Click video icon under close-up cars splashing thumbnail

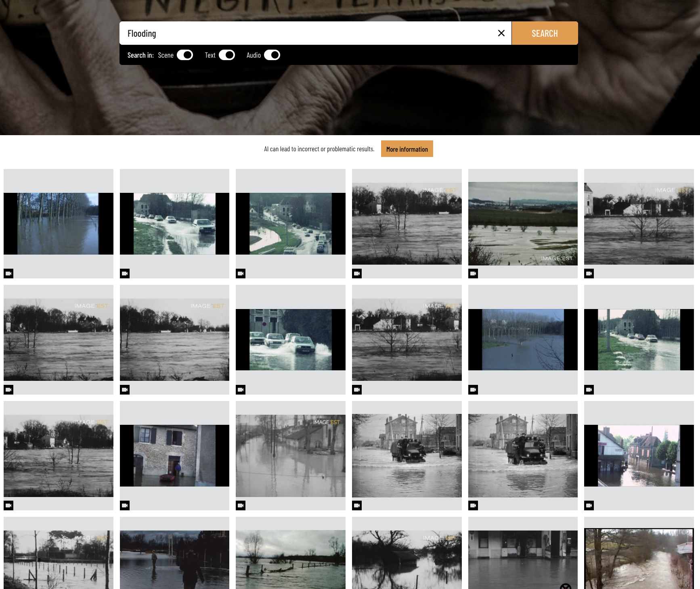pos(241,390)
